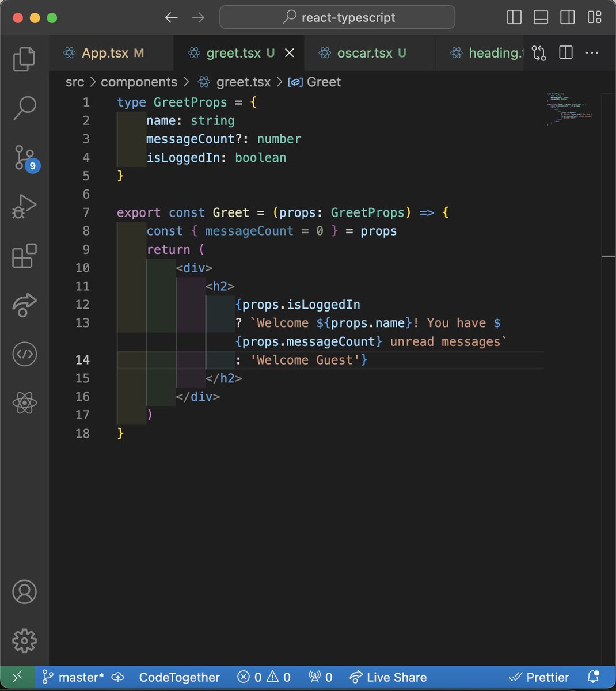This screenshot has width=616, height=691.
Task: Click '{props.isLoggedIn' on line 12
Action: (298, 305)
